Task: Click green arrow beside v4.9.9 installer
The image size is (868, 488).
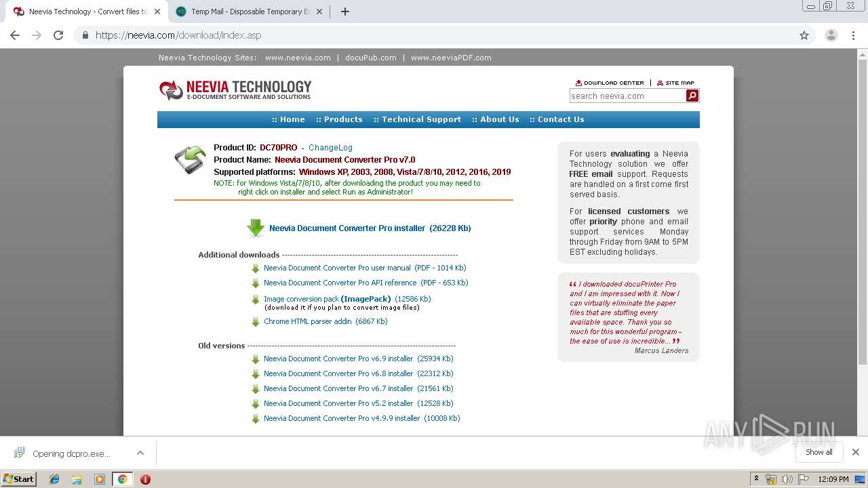Action: pyautogui.click(x=256, y=419)
